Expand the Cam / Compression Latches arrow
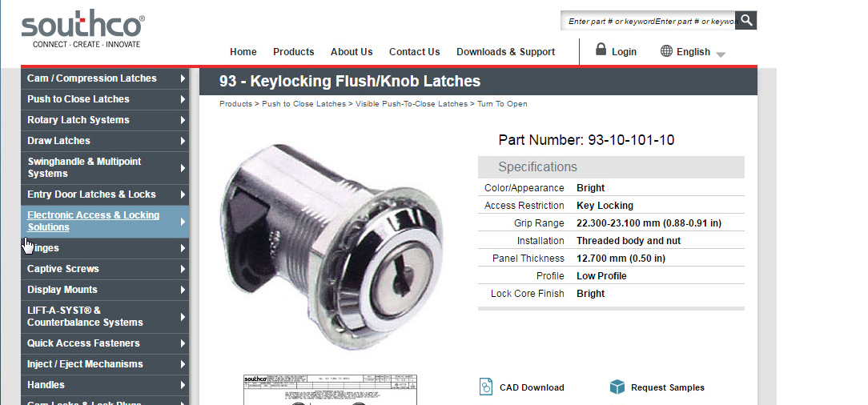Screen dimensions: 868x405 (x=183, y=78)
